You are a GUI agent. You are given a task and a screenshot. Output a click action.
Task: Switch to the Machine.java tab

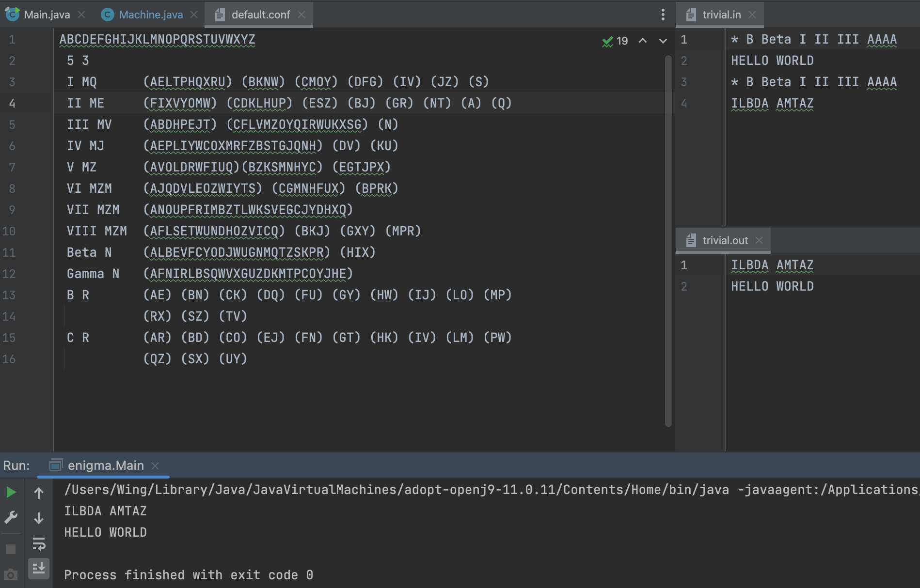pyautogui.click(x=150, y=15)
